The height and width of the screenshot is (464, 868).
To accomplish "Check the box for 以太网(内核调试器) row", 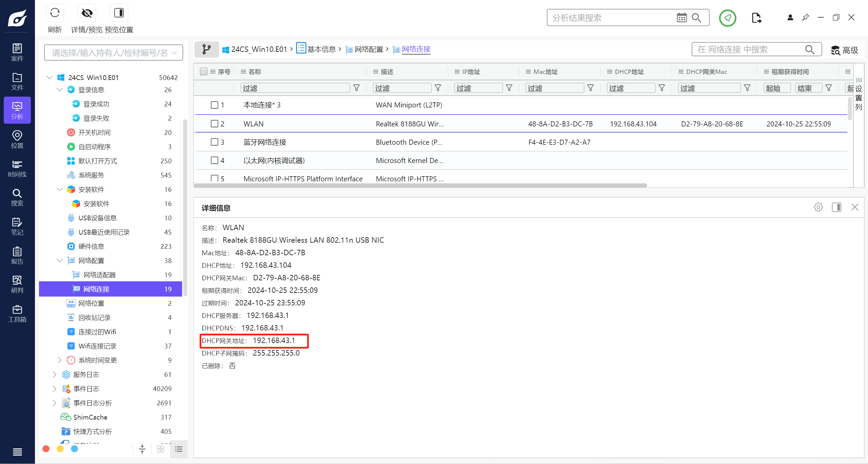I will (x=214, y=160).
